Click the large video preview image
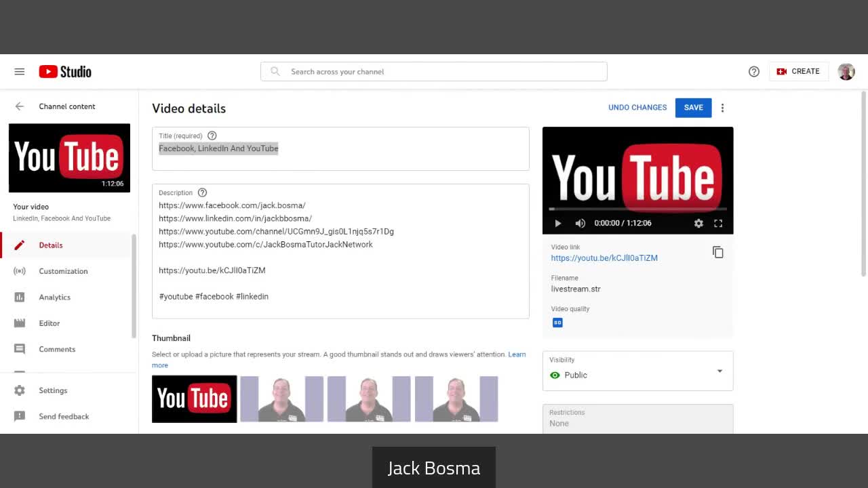 click(x=637, y=180)
